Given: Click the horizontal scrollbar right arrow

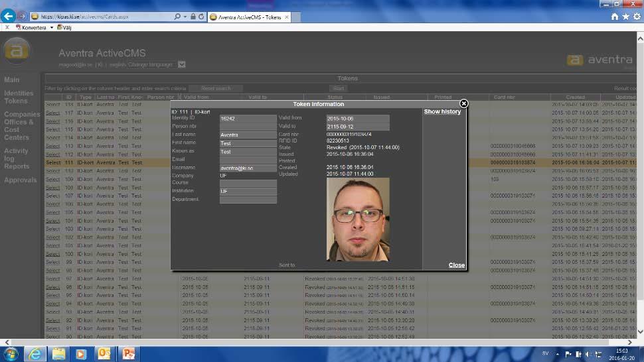Looking at the screenshot, I should 630,342.
